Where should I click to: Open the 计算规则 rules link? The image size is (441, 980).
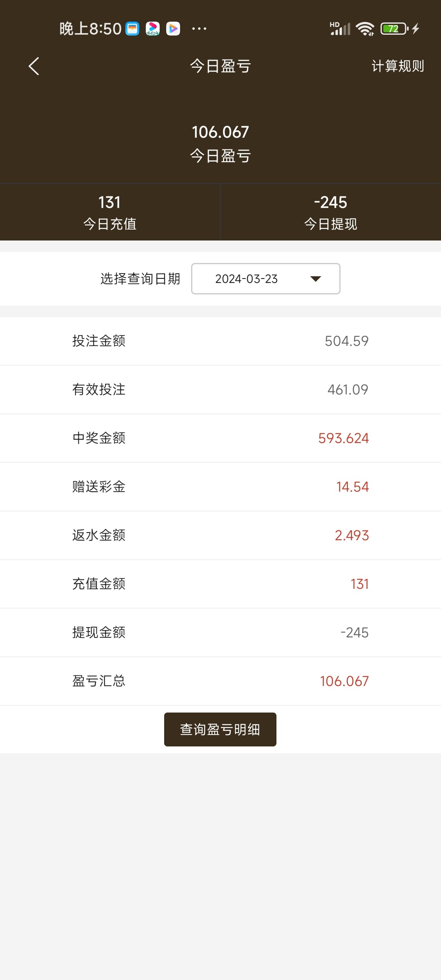[397, 66]
